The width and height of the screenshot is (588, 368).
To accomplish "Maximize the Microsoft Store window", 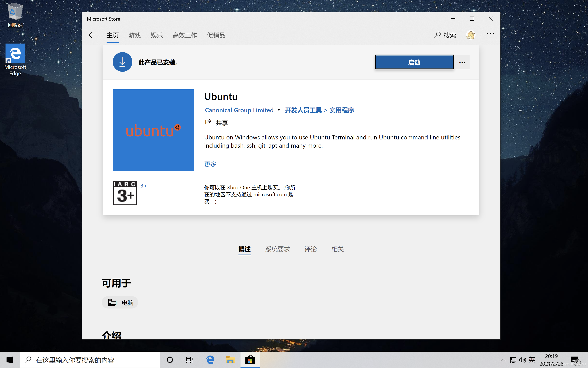I will point(472,19).
